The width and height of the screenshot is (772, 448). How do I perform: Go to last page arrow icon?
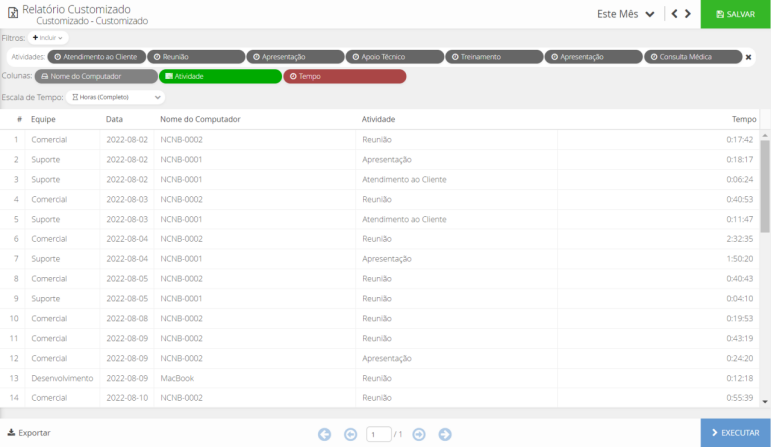(445, 434)
